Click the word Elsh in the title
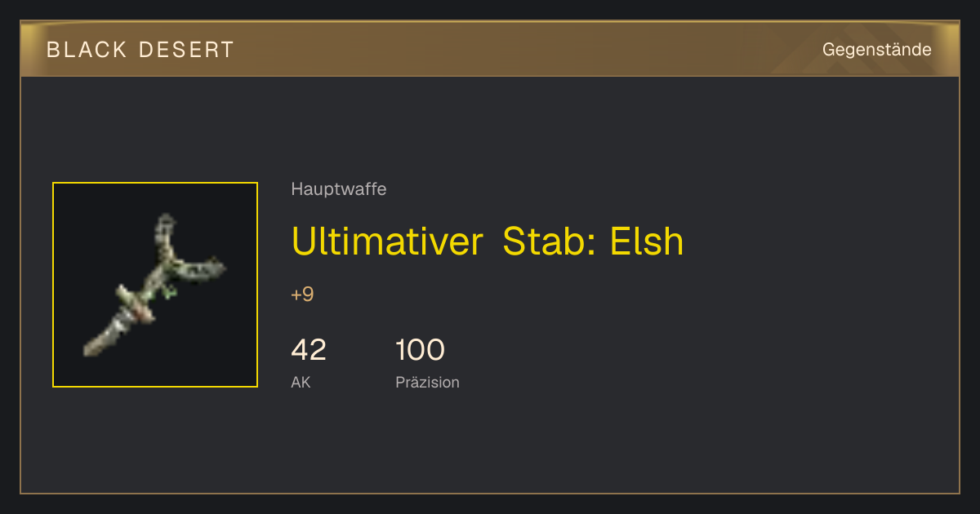Screen dimensions: 980x514 [647, 241]
